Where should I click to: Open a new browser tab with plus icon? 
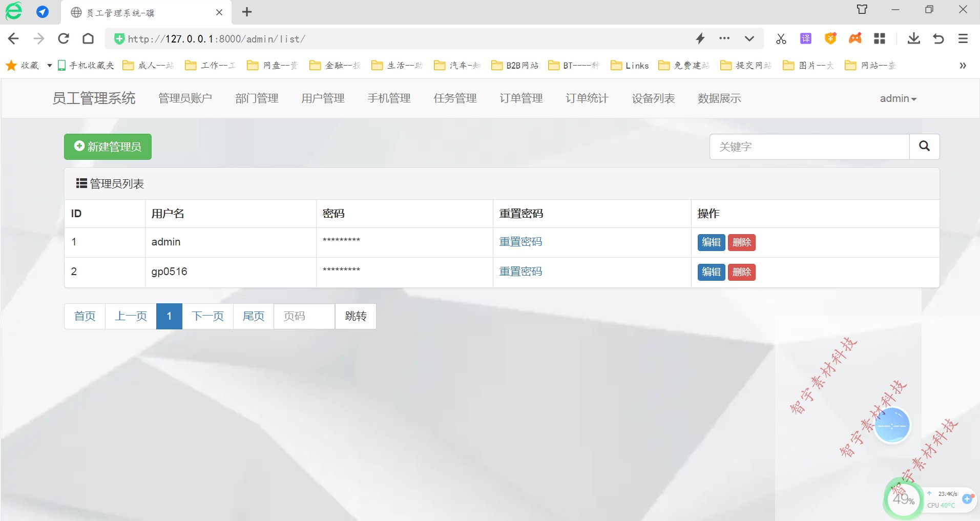(246, 12)
